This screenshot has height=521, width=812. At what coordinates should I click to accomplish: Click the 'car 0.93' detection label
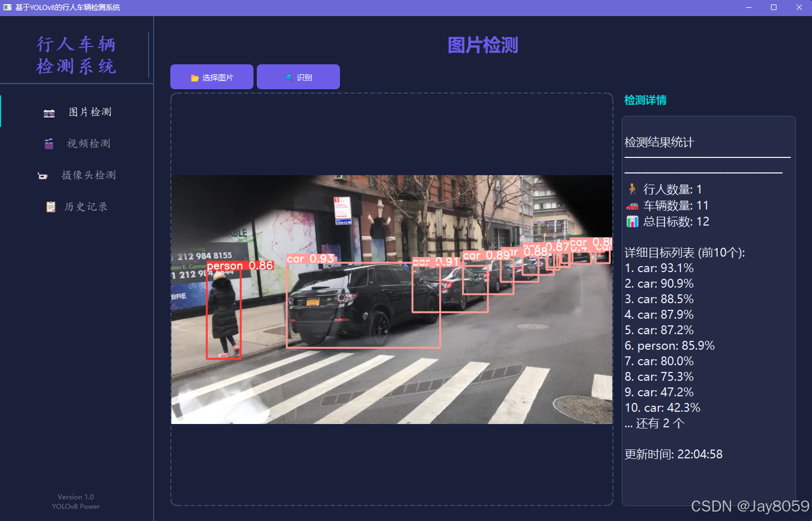click(x=311, y=259)
